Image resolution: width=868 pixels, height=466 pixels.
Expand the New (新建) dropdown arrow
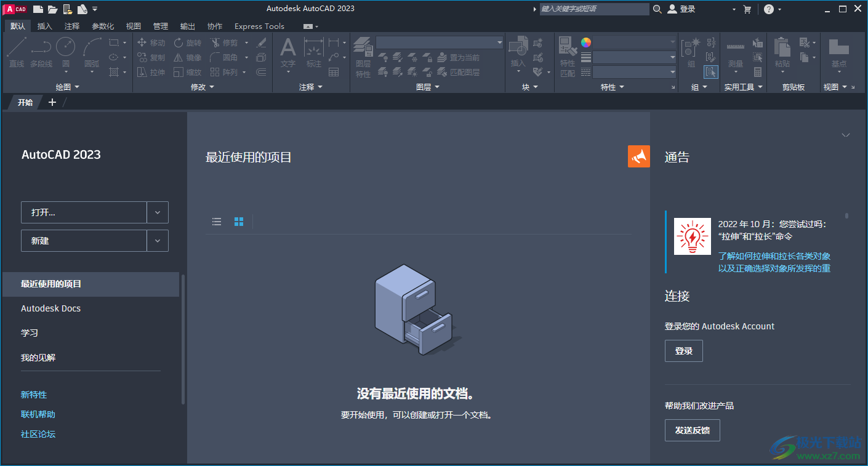tap(158, 241)
